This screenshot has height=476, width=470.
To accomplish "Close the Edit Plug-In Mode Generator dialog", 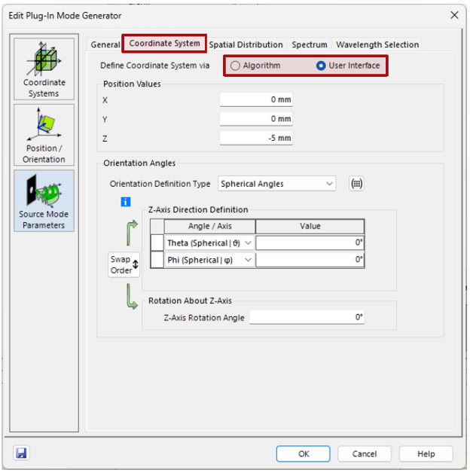I will coord(454,15).
